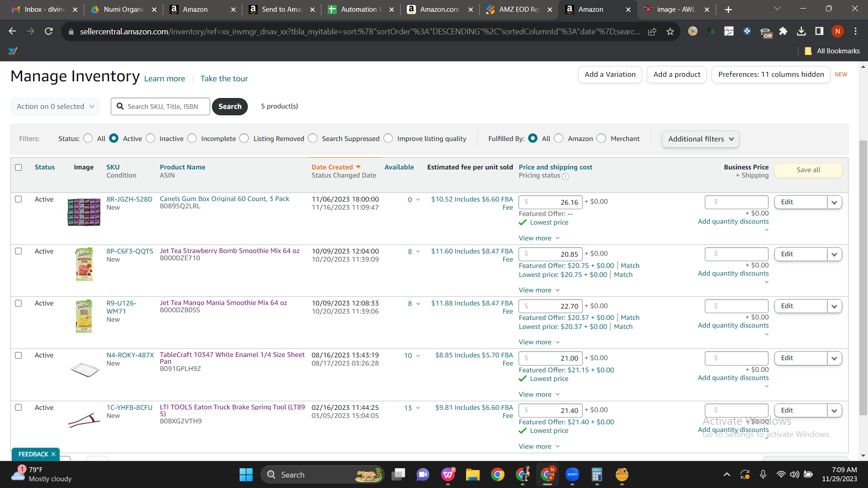Expand View more for Jet Tea Mango row

(539, 342)
